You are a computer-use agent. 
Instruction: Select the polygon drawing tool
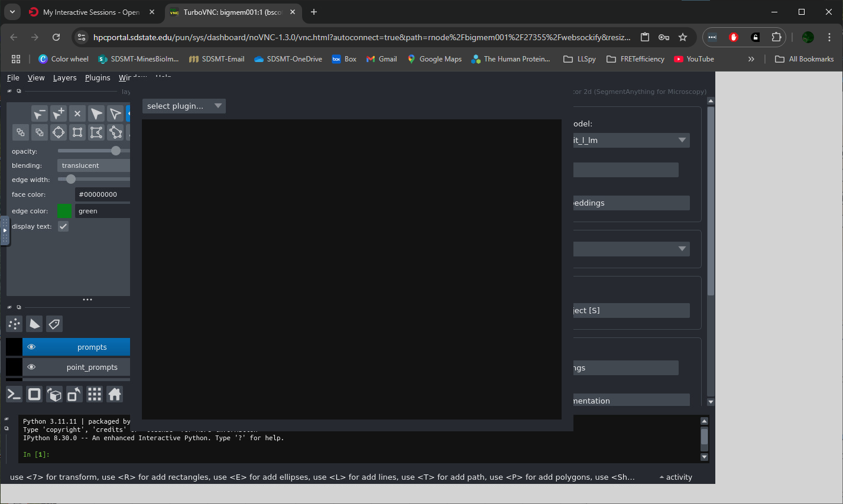pyautogui.click(x=115, y=132)
